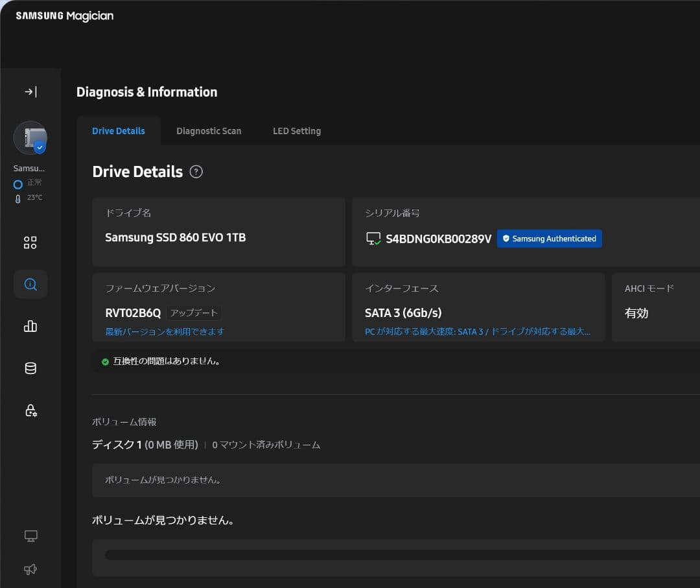The width and height of the screenshot is (700, 588).
Task: Click the Samsung Authenticated badge
Action: pos(549,239)
